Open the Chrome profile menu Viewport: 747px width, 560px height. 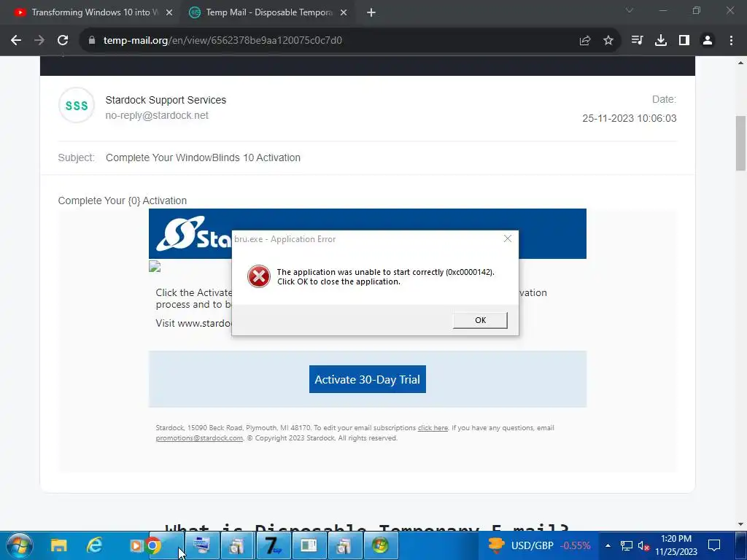point(708,41)
